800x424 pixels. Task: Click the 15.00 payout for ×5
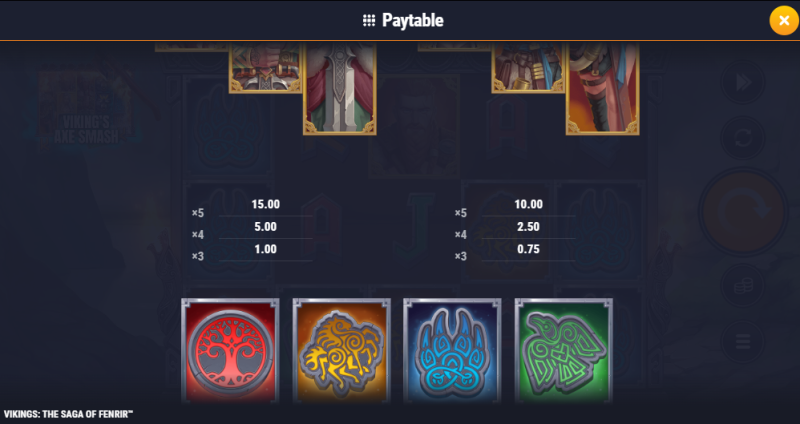[265, 205]
